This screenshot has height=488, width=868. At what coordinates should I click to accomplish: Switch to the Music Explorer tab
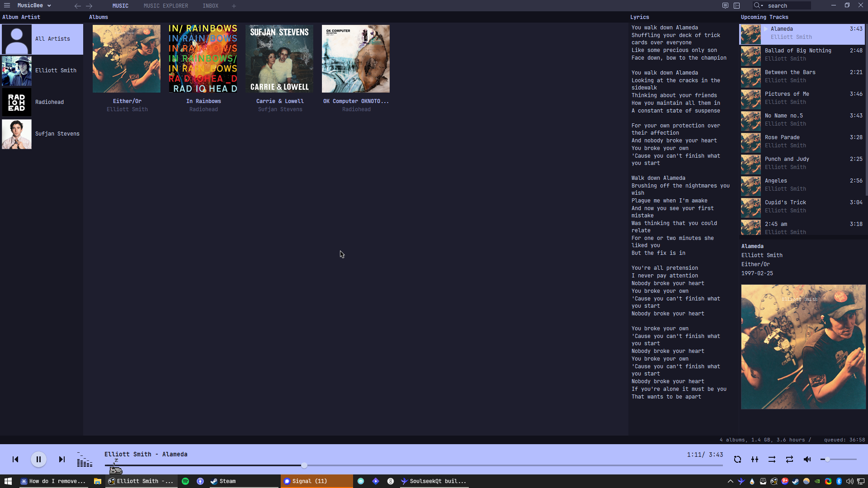point(165,6)
